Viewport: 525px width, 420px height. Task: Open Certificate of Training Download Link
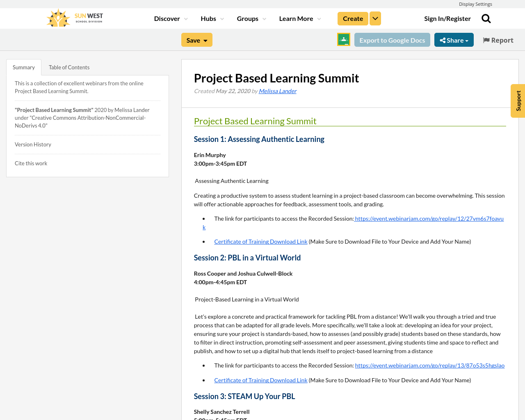(x=261, y=241)
